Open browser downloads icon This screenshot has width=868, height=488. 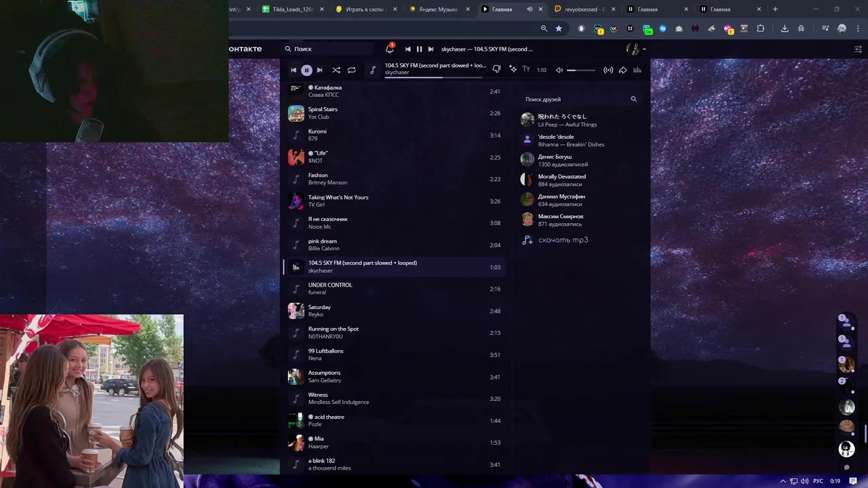(785, 28)
